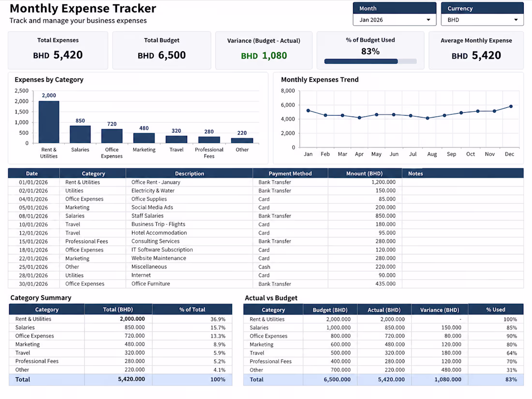Image resolution: width=532 pixels, height=399 pixels.
Task: Select the date cell 30/01/2026
Action: 33,284
